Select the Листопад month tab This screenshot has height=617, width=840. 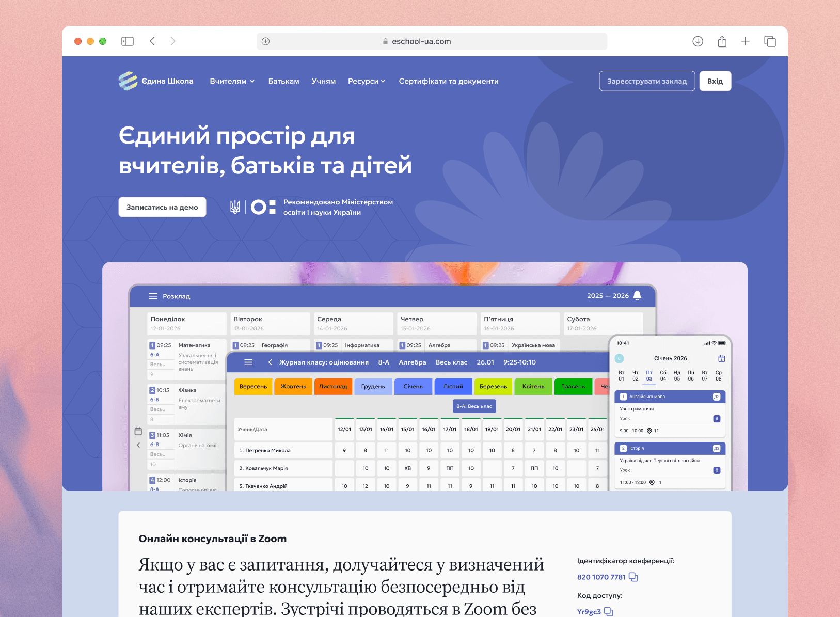click(333, 386)
